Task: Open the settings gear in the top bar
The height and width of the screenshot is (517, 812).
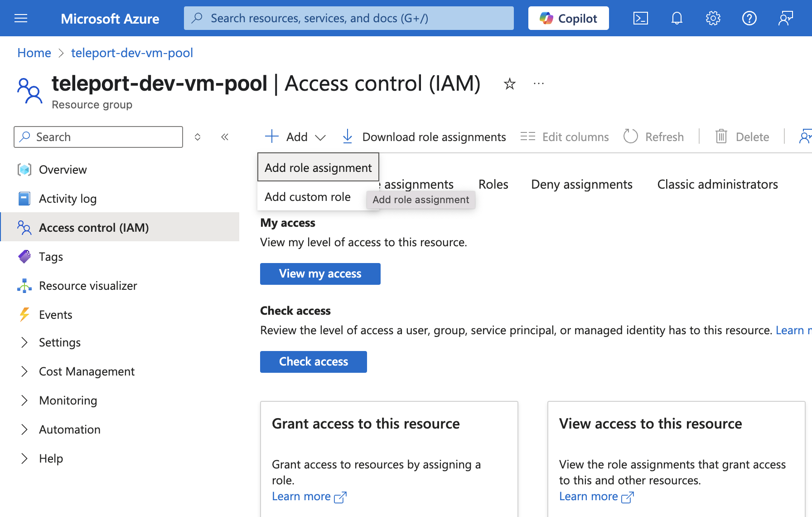Action: tap(712, 18)
